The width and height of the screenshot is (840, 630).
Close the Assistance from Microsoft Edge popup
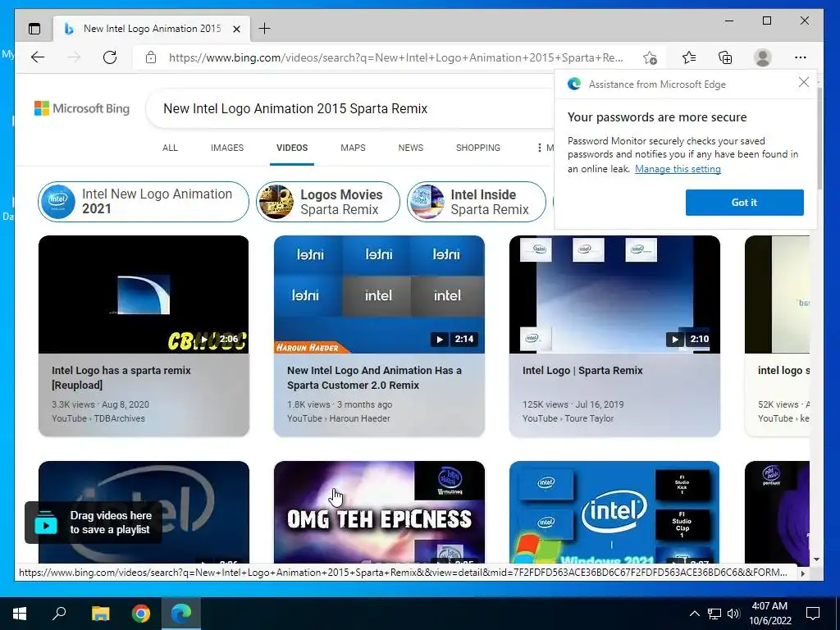click(x=804, y=82)
